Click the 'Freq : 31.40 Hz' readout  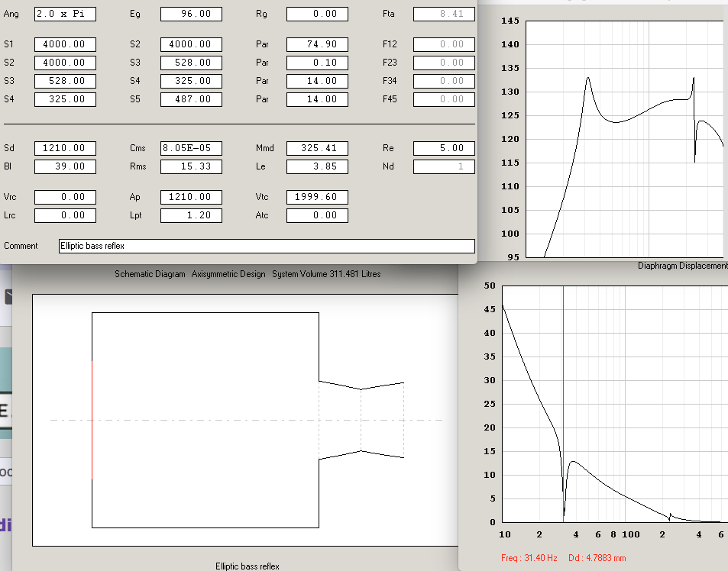pyautogui.click(x=529, y=558)
